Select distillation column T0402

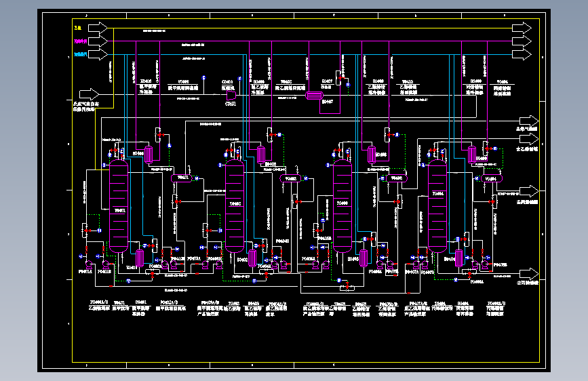(235, 206)
